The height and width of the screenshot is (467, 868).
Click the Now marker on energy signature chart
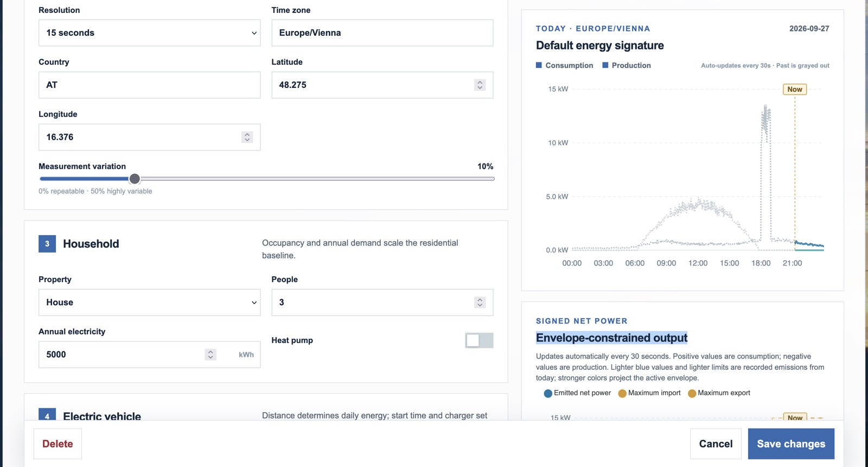tap(795, 89)
